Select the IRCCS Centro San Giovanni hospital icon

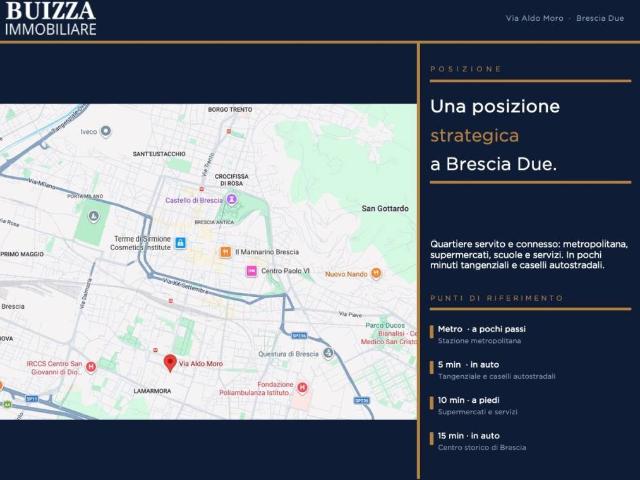[91, 367]
